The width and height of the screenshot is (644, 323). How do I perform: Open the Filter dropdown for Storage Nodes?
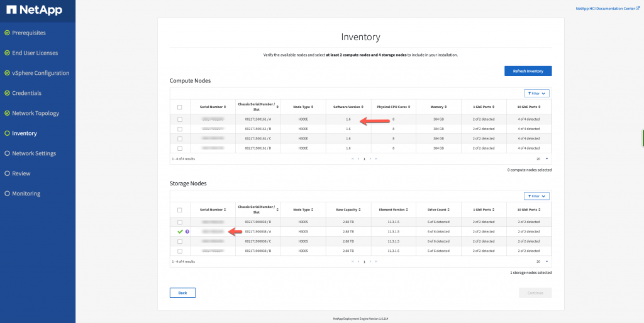coord(536,196)
